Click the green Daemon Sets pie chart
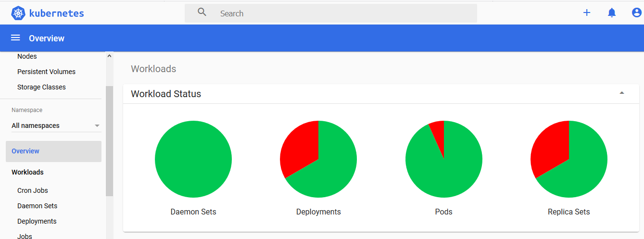The width and height of the screenshot is (644, 239). [193, 159]
